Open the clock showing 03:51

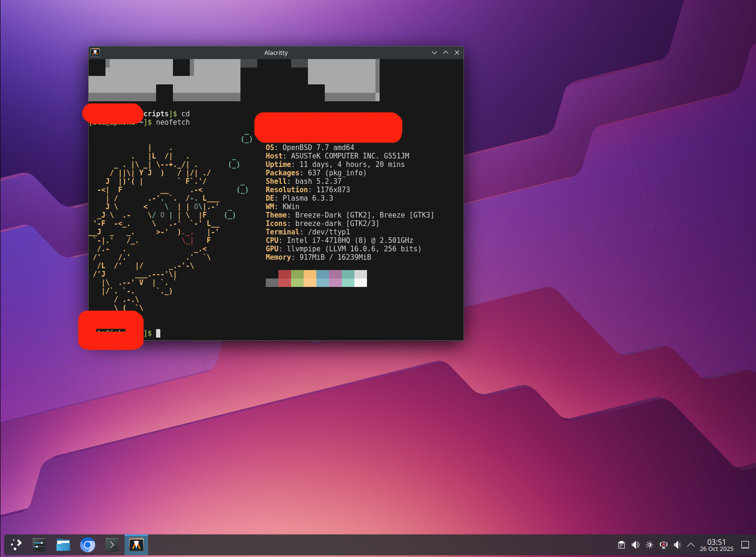pyautogui.click(x=717, y=545)
